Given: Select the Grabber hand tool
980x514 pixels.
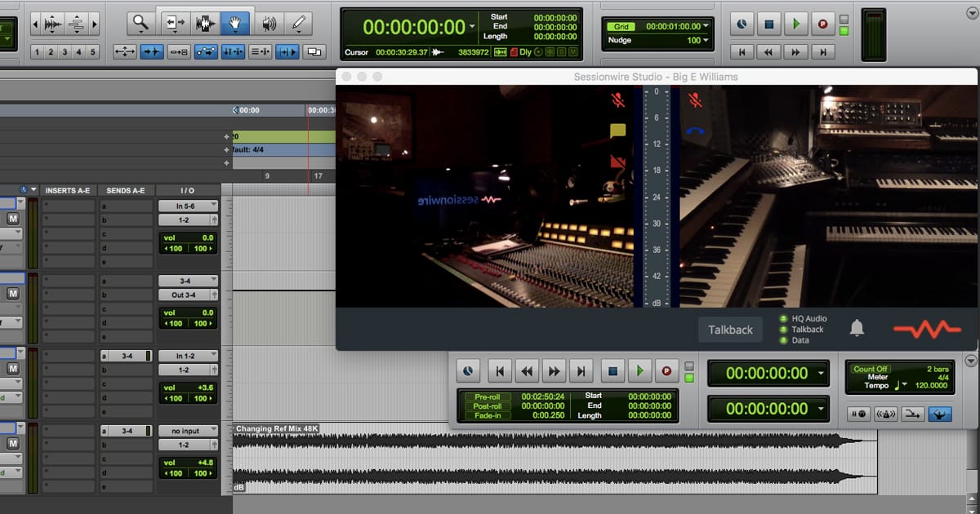Looking at the screenshot, I should 234,22.
